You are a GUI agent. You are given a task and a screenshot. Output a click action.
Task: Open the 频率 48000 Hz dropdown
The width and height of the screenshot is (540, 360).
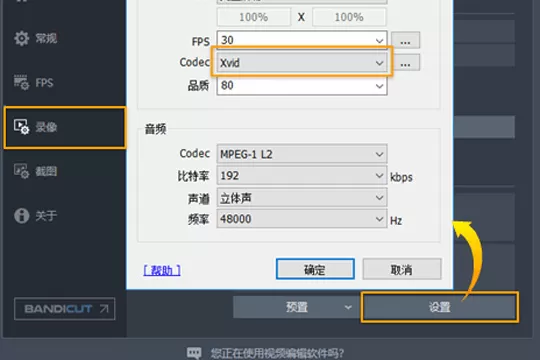(x=302, y=219)
